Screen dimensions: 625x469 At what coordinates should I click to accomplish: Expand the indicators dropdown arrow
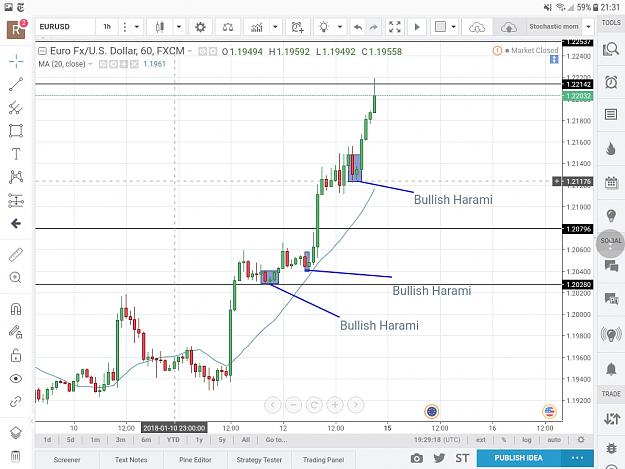click(x=275, y=27)
